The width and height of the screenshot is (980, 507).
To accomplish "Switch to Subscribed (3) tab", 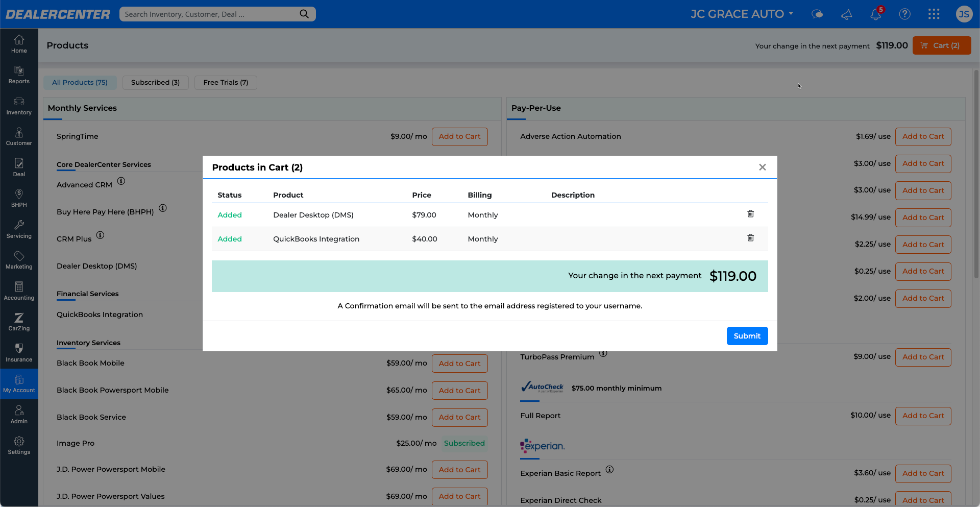I will (x=155, y=83).
